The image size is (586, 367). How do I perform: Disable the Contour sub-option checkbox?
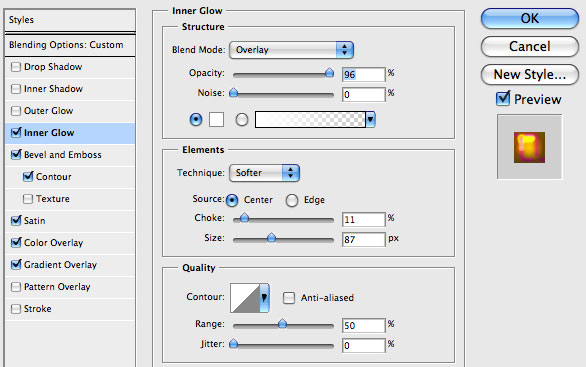[x=28, y=176]
